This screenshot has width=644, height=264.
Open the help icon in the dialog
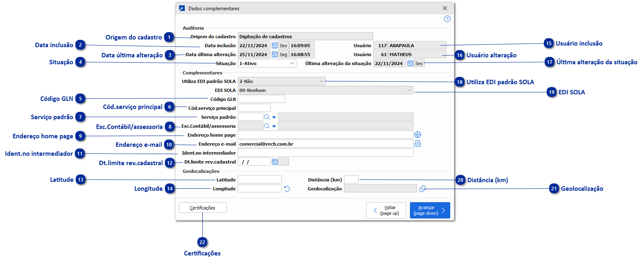(x=447, y=19)
